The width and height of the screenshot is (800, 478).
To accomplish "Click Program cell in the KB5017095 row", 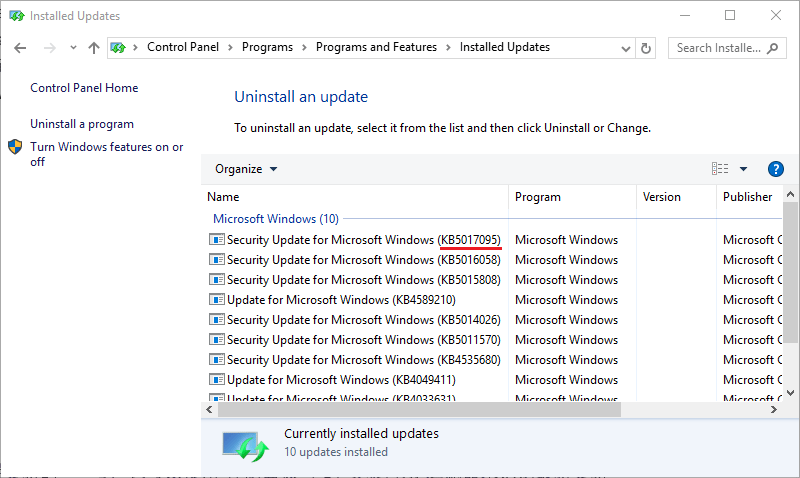I will click(x=566, y=240).
